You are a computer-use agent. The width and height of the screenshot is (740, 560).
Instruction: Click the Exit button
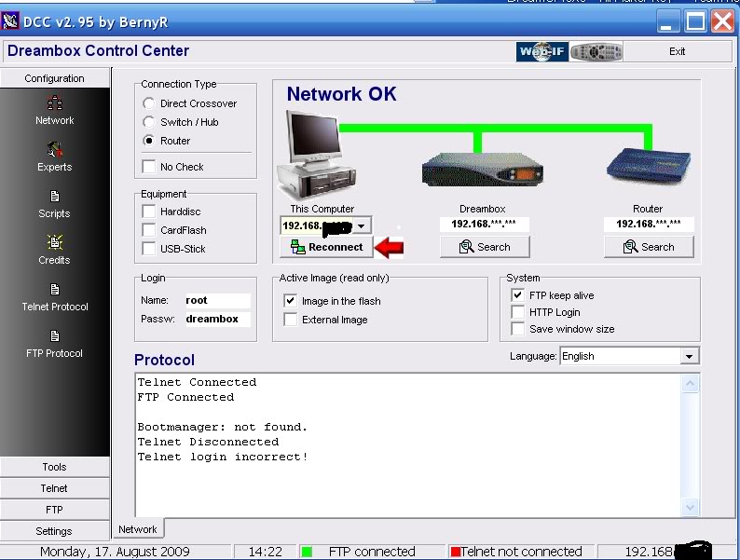pyautogui.click(x=678, y=51)
